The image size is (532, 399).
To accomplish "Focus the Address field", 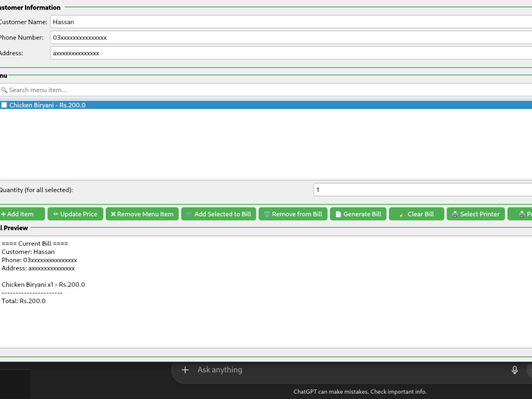I will [291, 53].
